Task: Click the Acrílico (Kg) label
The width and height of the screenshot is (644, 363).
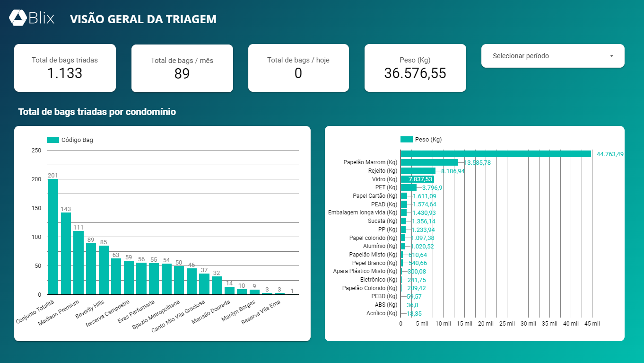Action: (382, 313)
